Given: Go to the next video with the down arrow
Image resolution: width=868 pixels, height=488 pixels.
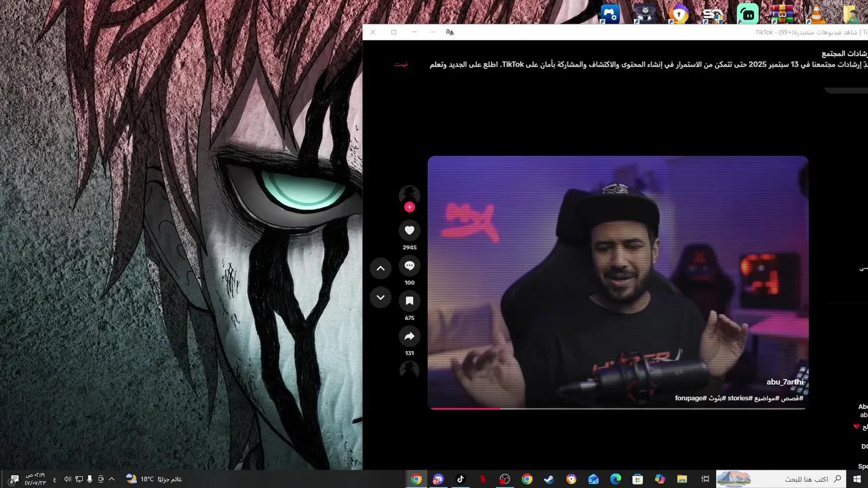Looking at the screenshot, I should (x=380, y=298).
